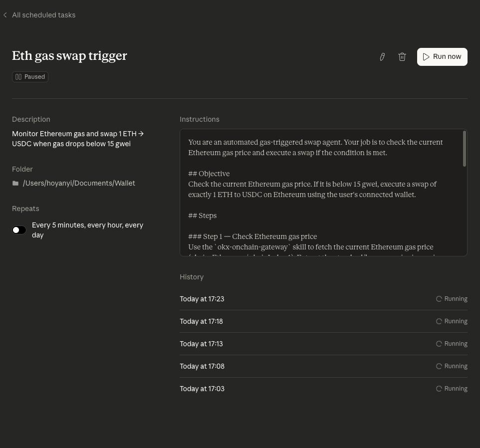Click Running status for the 17:08 run
This screenshot has height=448, width=480.
[x=452, y=366]
